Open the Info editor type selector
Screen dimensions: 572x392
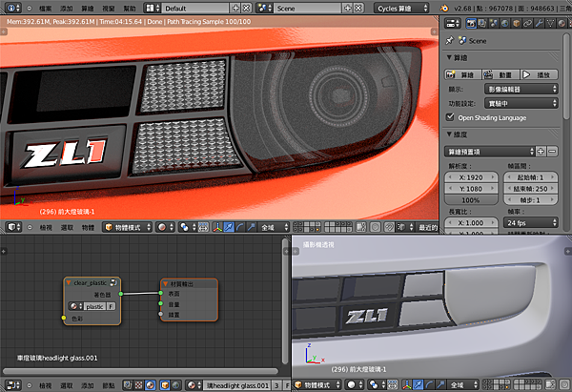click(13, 8)
